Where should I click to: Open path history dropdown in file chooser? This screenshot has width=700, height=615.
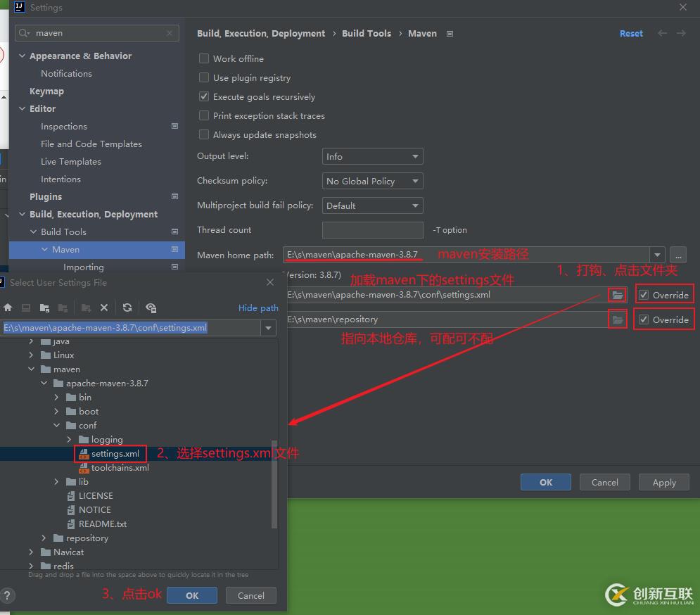tap(268, 328)
